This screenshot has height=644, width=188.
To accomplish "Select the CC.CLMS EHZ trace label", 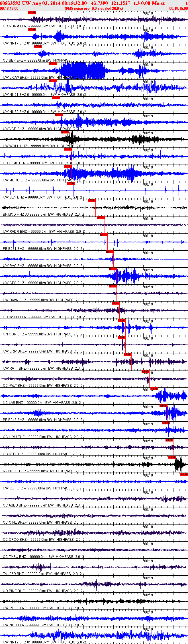I will [x=43, y=163].
